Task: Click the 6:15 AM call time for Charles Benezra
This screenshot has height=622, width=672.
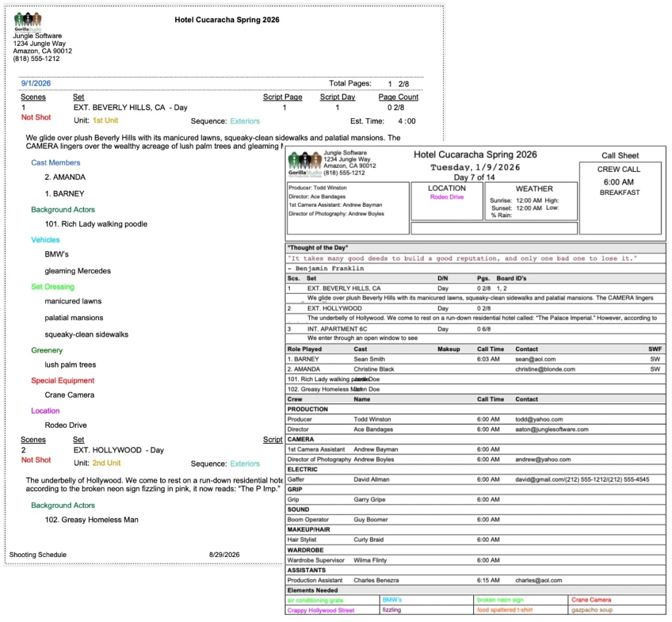Action: click(488, 581)
